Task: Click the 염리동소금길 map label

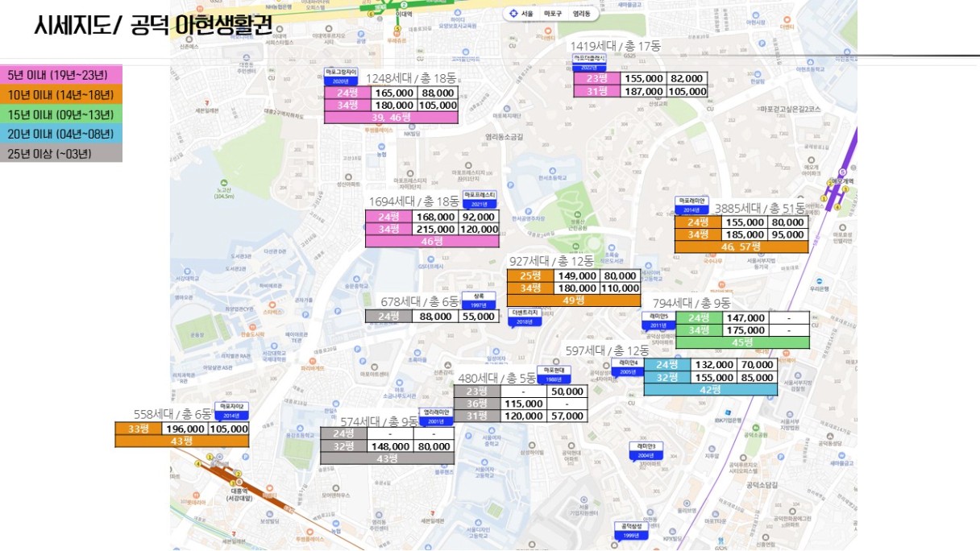Action: 503,136
